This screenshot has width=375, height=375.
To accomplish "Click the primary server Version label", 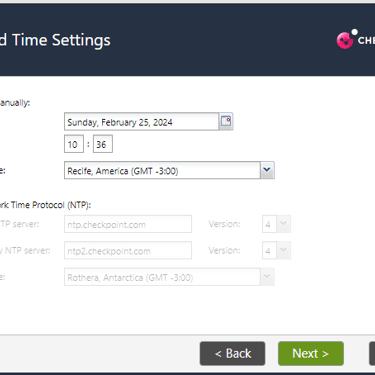I will tap(224, 224).
